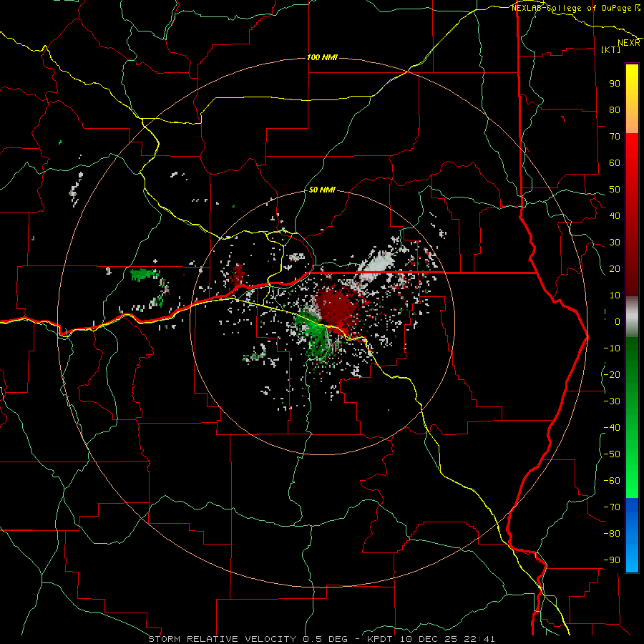Click the -40 value on the velocity scale
644x644 pixels.
(612, 428)
